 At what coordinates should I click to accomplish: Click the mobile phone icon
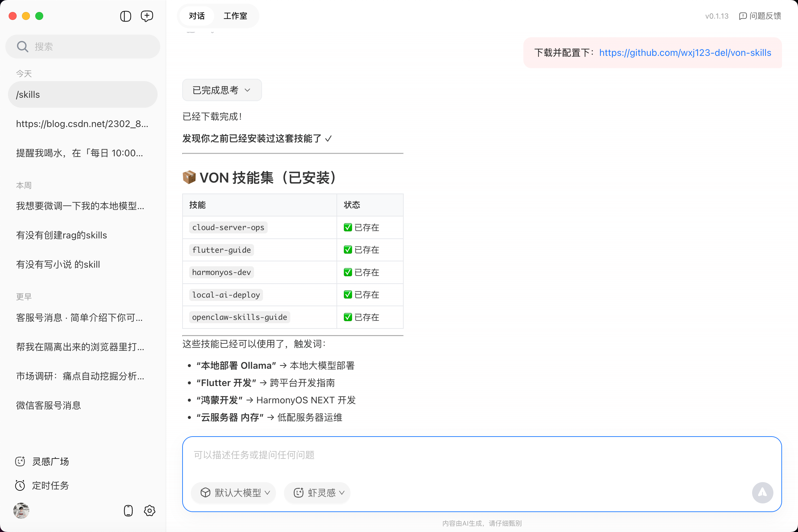pyautogui.click(x=128, y=511)
